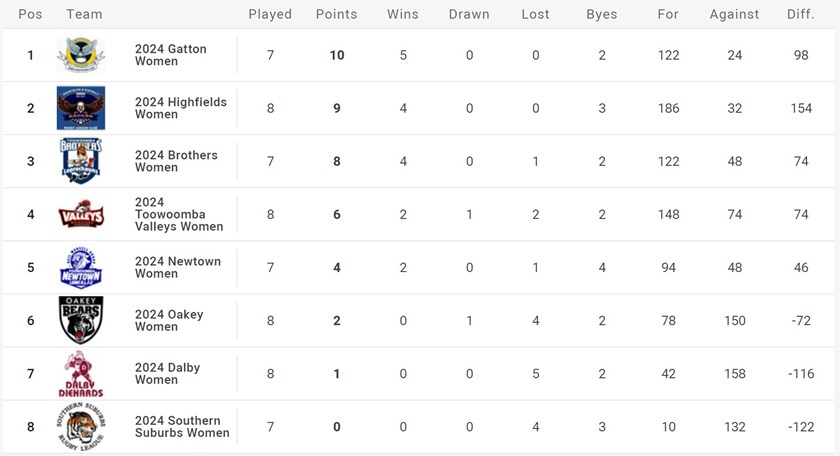
Task: Open the 2024 Highfields Women team link
Action: (181, 108)
